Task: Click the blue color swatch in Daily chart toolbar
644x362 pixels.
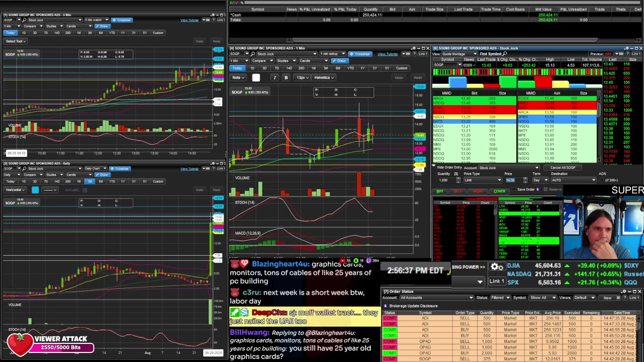Action: point(35,190)
